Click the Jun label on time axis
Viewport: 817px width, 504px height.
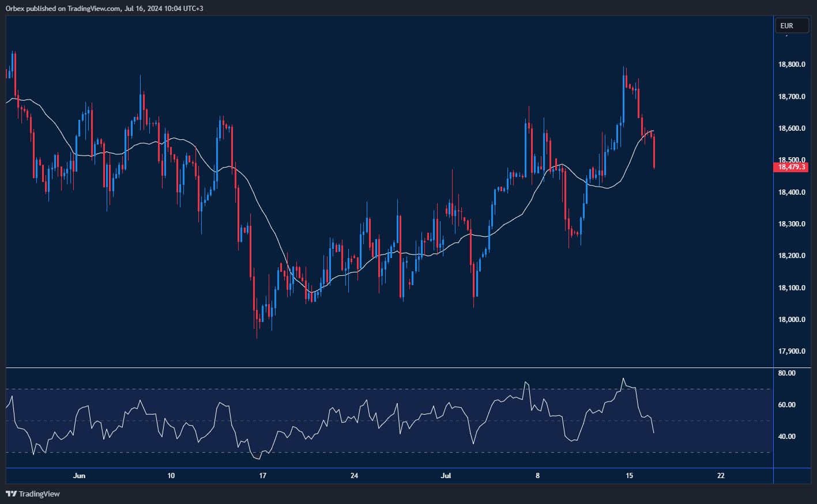coord(80,476)
